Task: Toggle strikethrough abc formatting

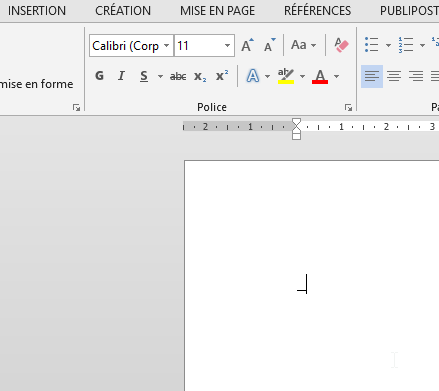Action: (178, 76)
